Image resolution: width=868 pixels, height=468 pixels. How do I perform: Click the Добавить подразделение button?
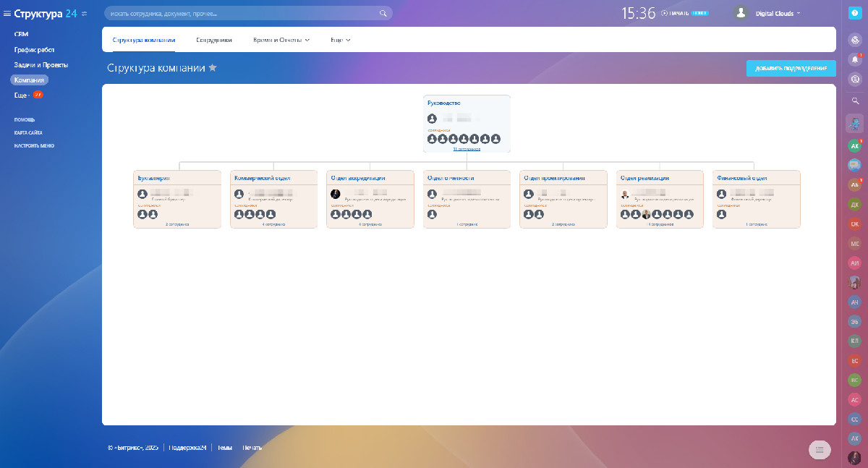click(791, 68)
